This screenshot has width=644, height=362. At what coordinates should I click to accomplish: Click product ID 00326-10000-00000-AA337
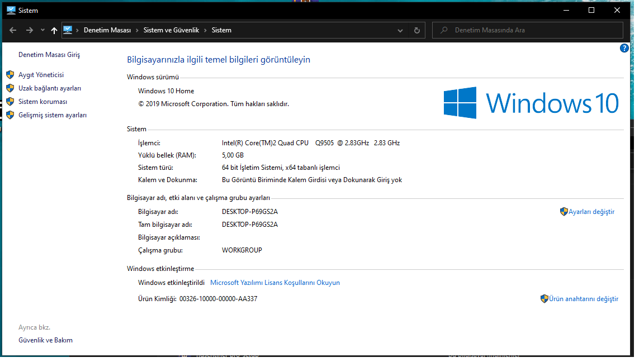pos(219,299)
